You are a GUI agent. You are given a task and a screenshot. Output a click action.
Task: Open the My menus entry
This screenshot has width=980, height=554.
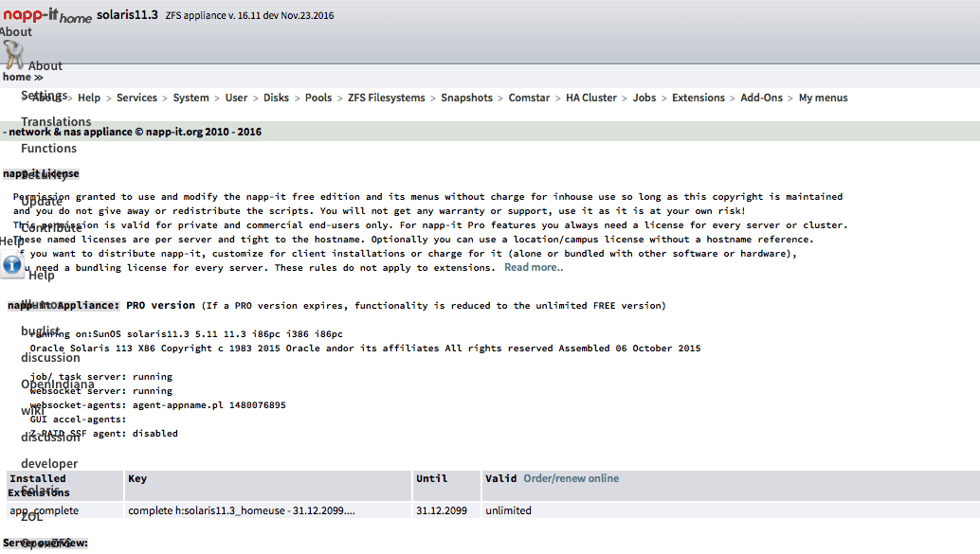click(823, 98)
